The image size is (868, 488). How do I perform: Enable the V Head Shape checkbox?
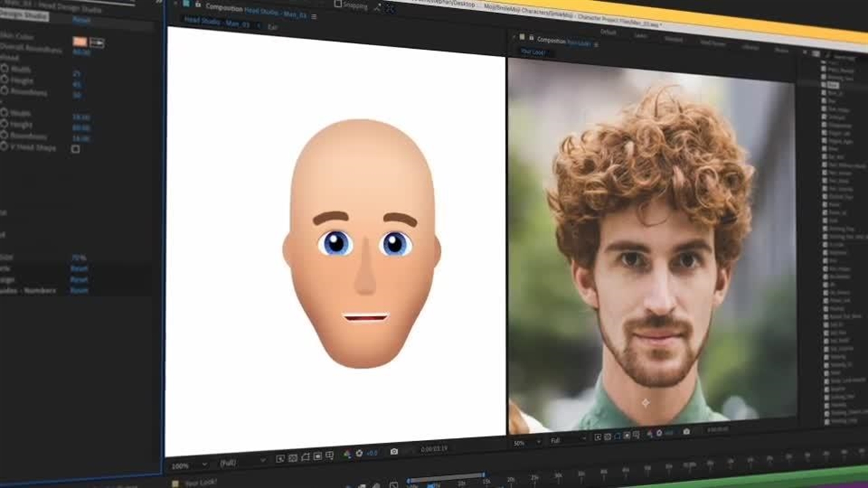pyautogui.click(x=75, y=149)
